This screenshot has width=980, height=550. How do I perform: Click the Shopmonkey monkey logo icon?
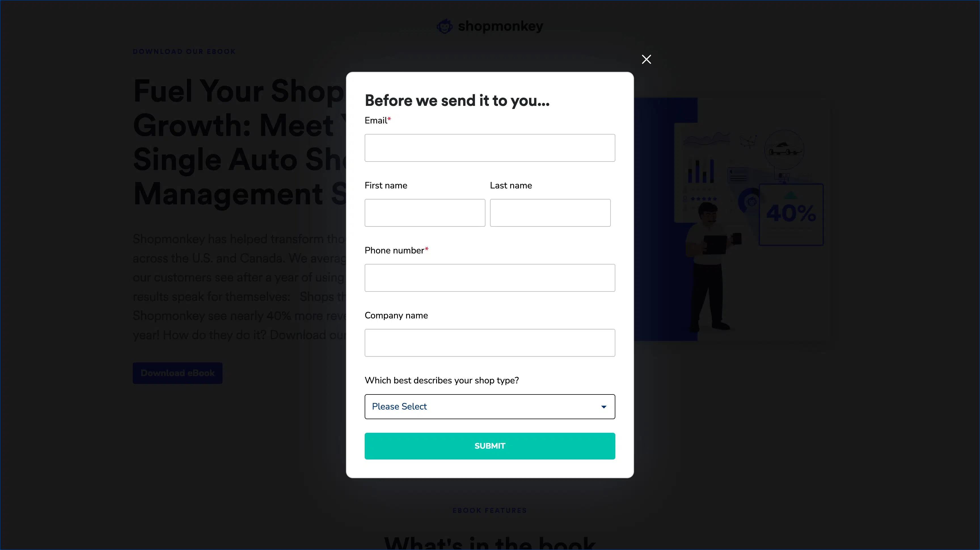[x=444, y=26]
